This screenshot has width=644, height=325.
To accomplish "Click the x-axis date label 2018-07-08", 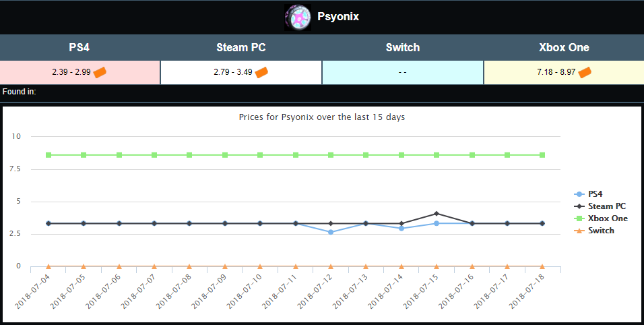I will point(174,292).
